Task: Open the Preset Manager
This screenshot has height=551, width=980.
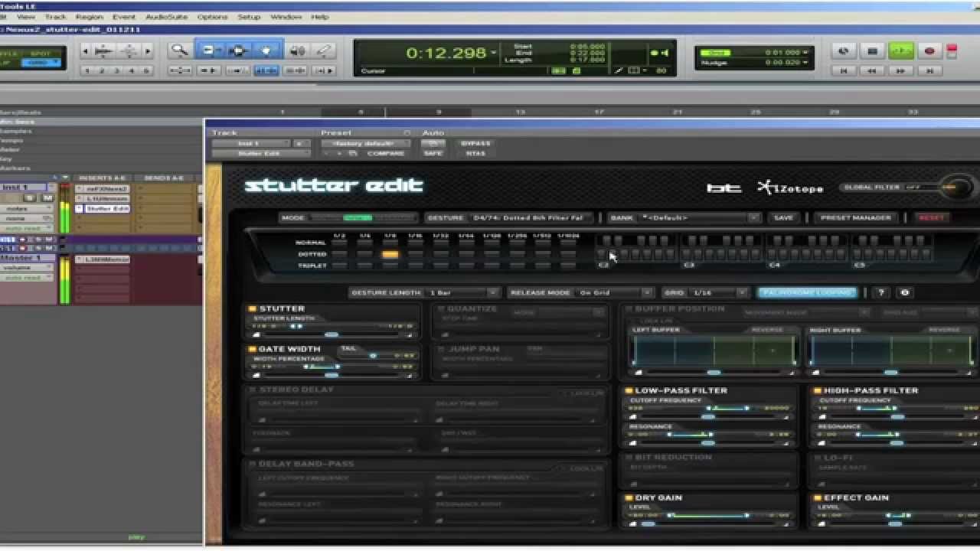Action: [855, 218]
